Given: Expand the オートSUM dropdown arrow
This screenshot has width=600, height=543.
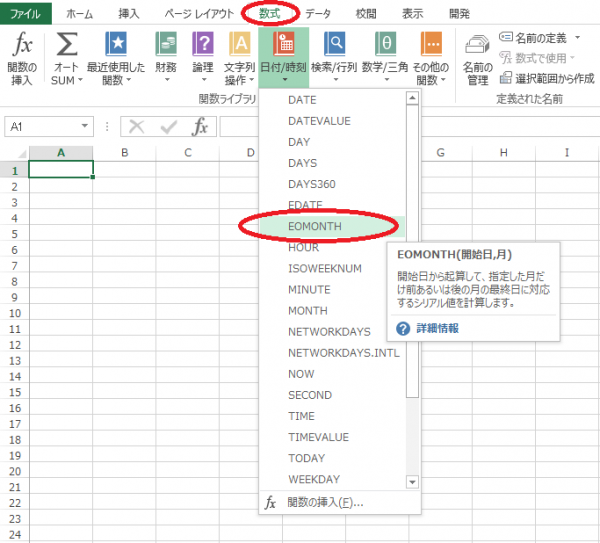Looking at the screenshot, I should pyautogui.click(x=80, y=80).
